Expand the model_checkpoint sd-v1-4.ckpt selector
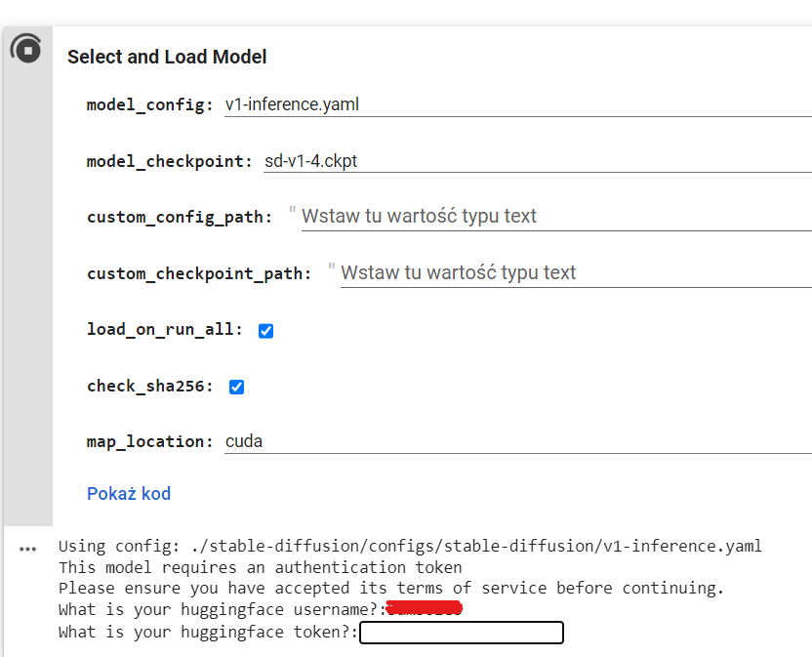 tap(538, 161)
